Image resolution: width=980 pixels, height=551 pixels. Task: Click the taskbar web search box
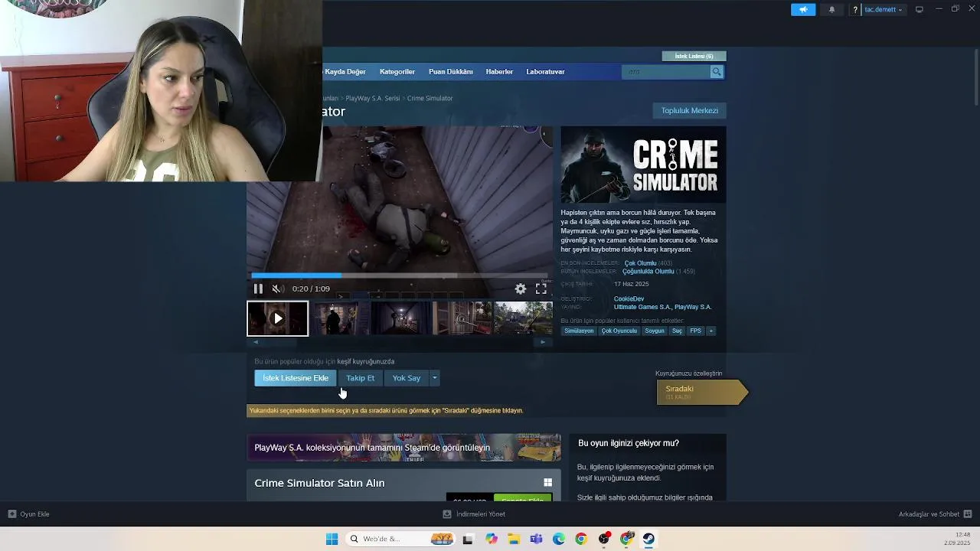point(399,540)
